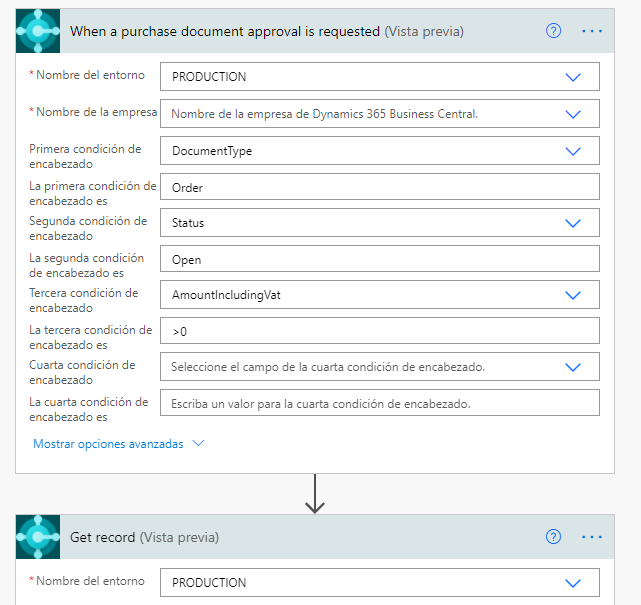Click the >0 condition value field
Screen dimensions: 641x605
[378, 331]
